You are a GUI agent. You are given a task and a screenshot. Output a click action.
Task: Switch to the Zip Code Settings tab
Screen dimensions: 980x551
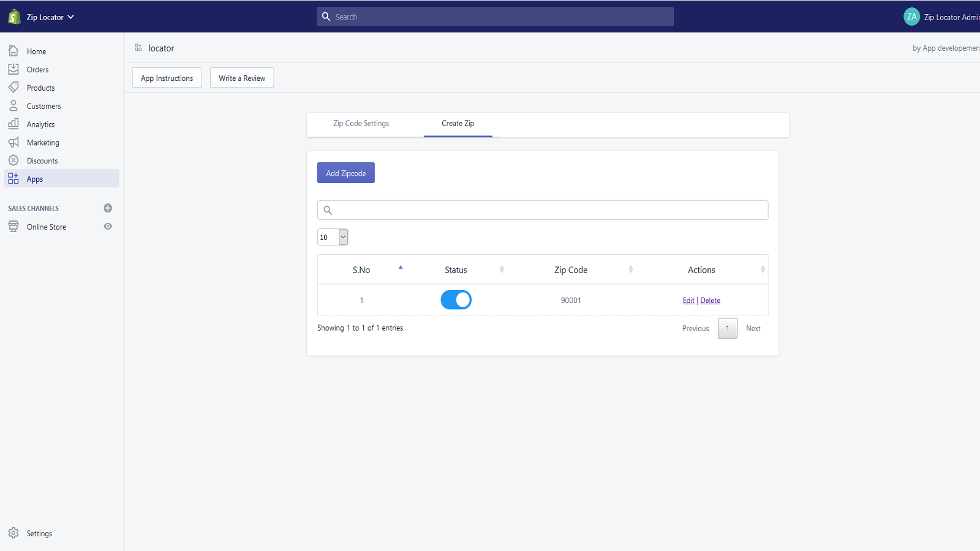tap(361, 124)
